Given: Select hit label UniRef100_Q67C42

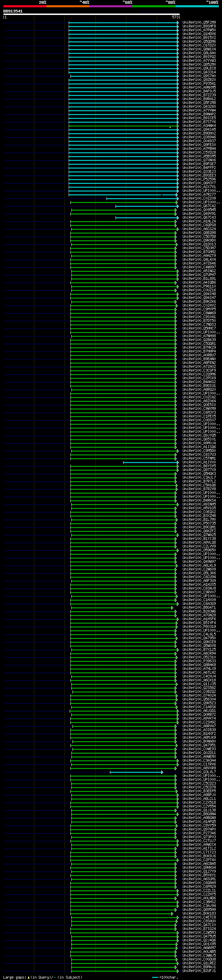Looking at the screenshot, I should point(199,206).
